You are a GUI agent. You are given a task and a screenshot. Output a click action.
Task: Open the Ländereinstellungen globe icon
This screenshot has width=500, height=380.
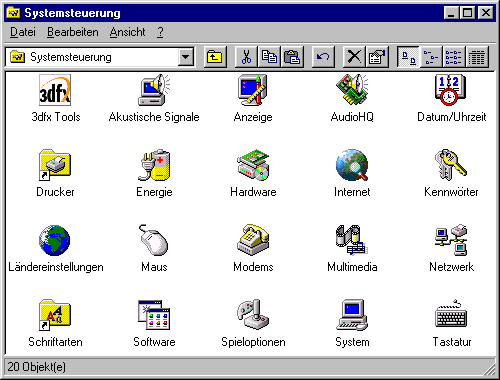point(55,240)
